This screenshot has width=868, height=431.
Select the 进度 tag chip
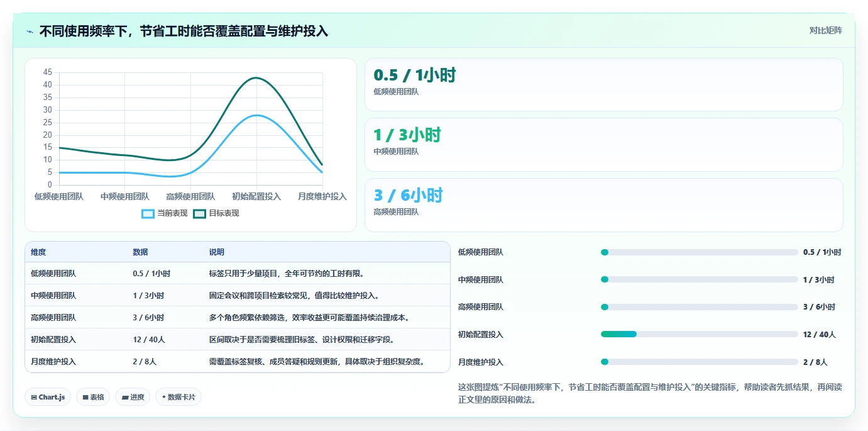pyautogui.click(x=133, y=397)
